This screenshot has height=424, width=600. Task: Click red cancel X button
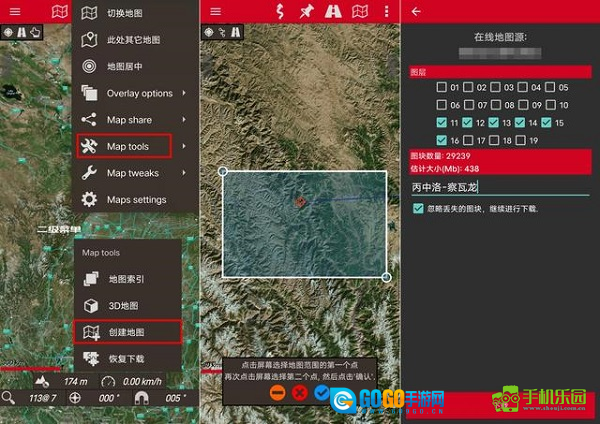299,393
